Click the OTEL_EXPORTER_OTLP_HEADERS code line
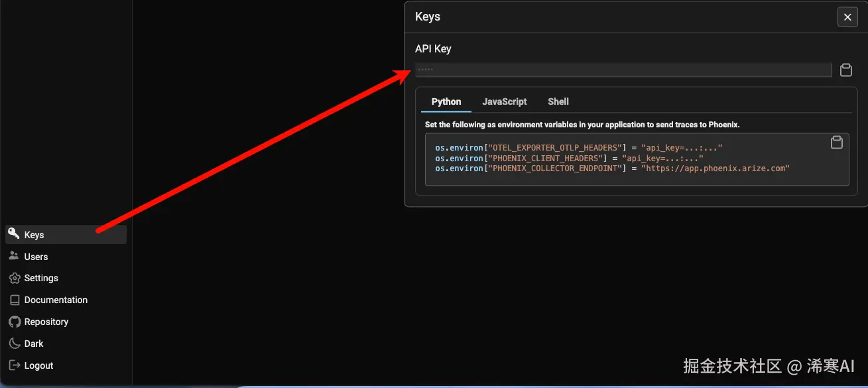868x388 pixels. [x=578, y=148]
